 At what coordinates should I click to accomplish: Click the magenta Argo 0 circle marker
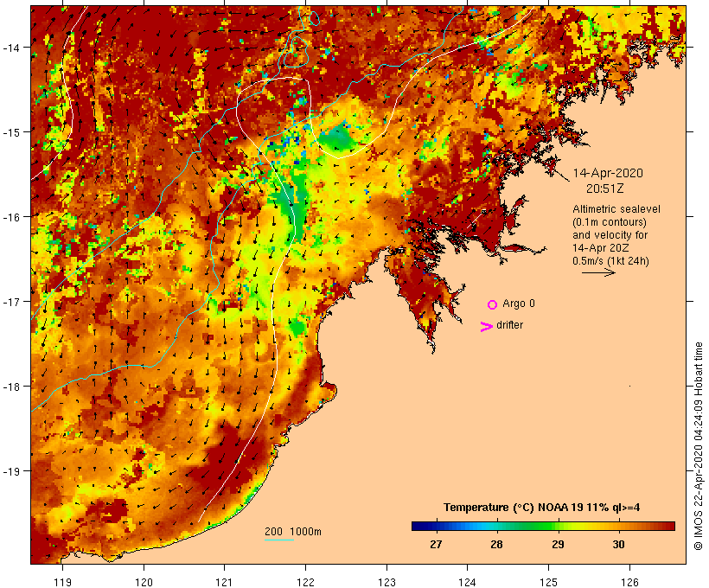(493, 305)
